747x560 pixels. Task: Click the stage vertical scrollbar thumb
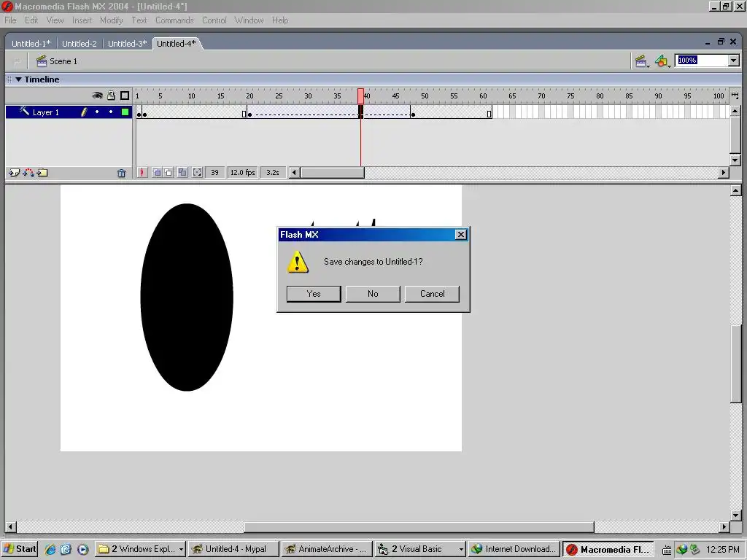click(x=736, y=365)
